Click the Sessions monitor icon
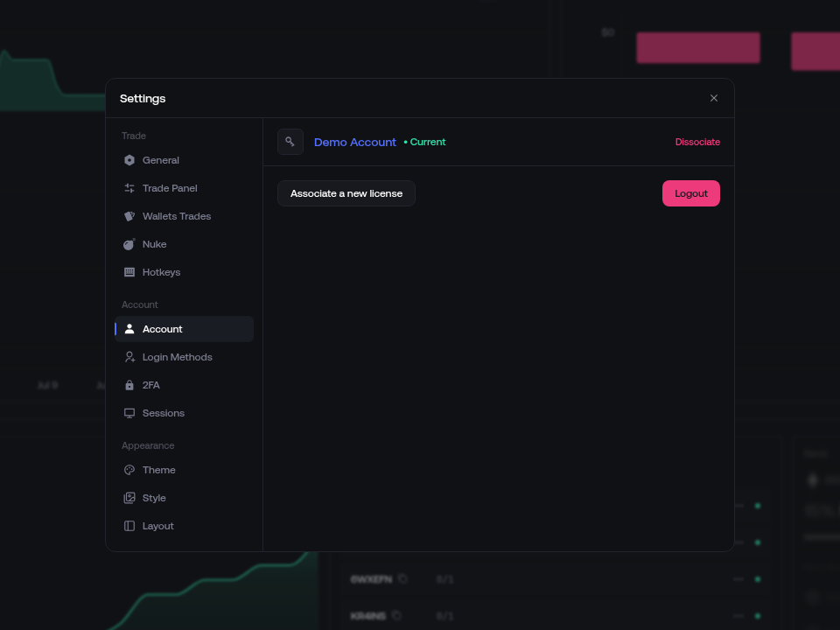840x630 pixels. [x=129, y=413]
